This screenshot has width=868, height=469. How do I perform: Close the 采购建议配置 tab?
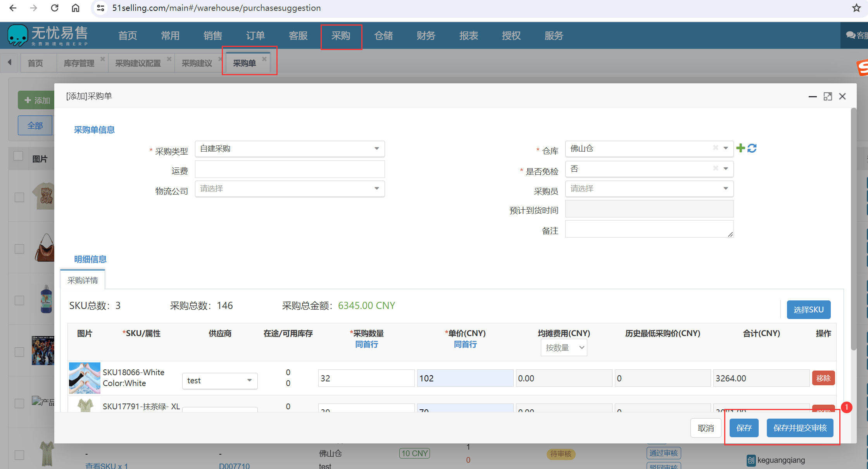pyautogui.click(x=169, y=59)
